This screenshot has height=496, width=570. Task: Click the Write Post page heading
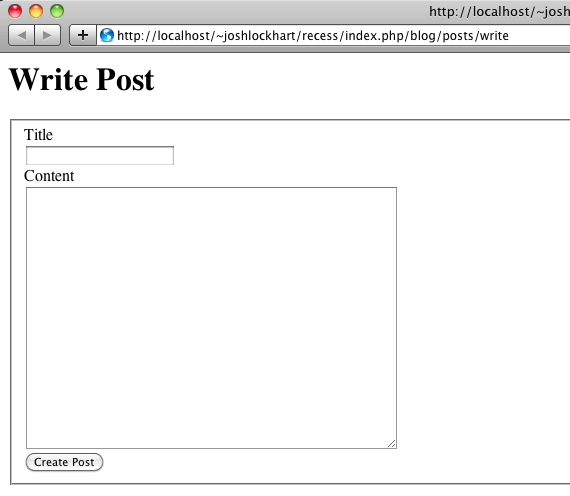82,79
